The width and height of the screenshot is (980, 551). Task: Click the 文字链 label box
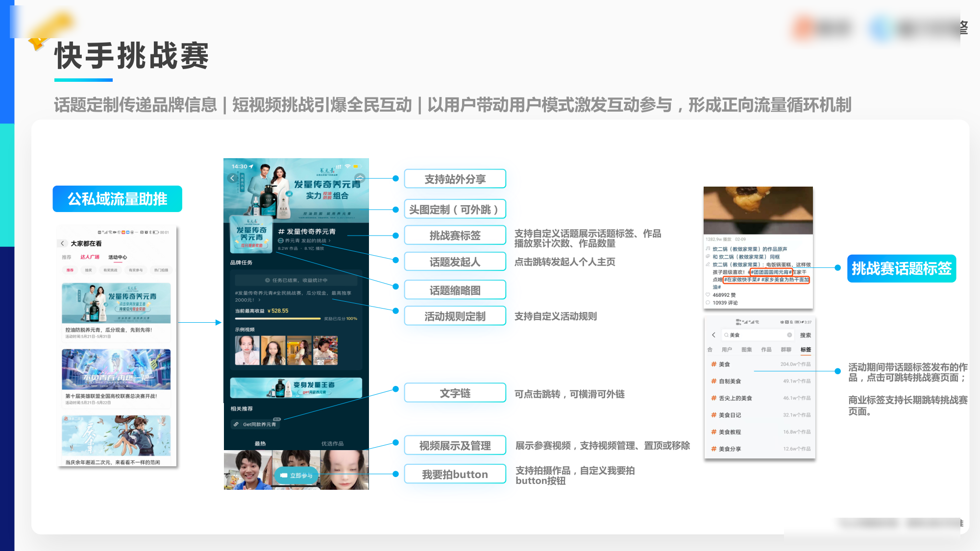tap(455, 393)
